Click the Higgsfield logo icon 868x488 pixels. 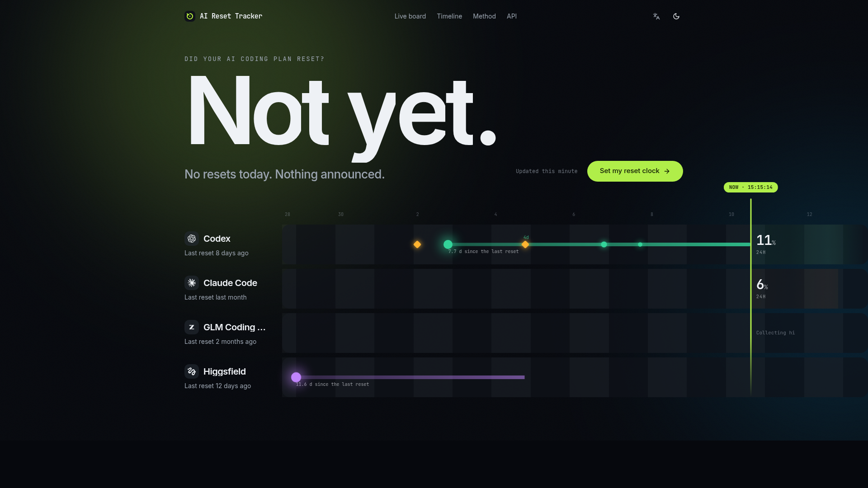(x=192, y=371)
